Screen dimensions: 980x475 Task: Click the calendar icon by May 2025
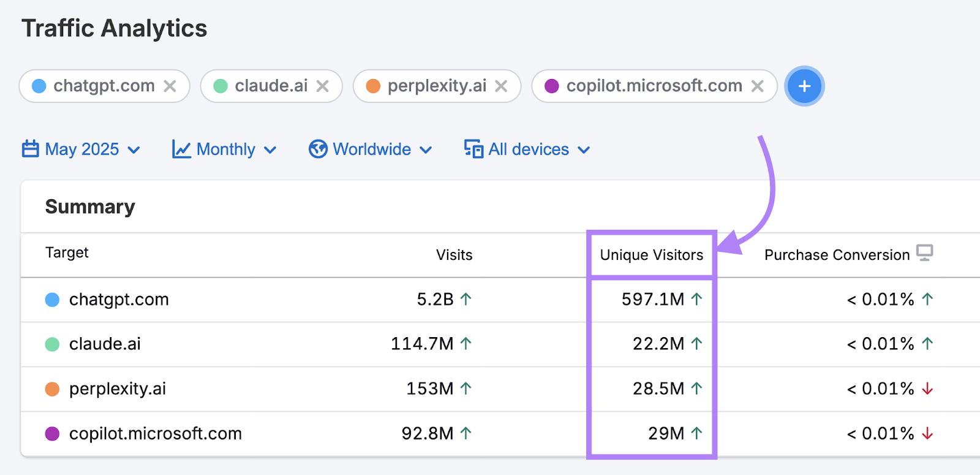coord(31,149)
